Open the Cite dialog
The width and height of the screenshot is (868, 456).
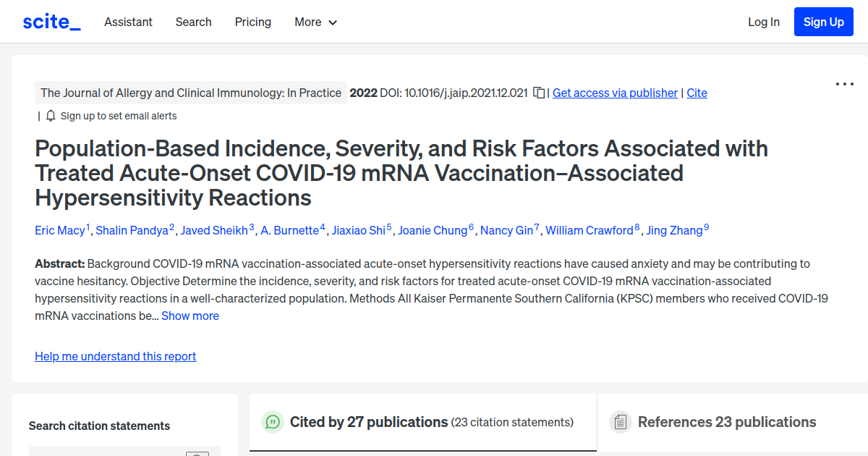coord(697,93)
